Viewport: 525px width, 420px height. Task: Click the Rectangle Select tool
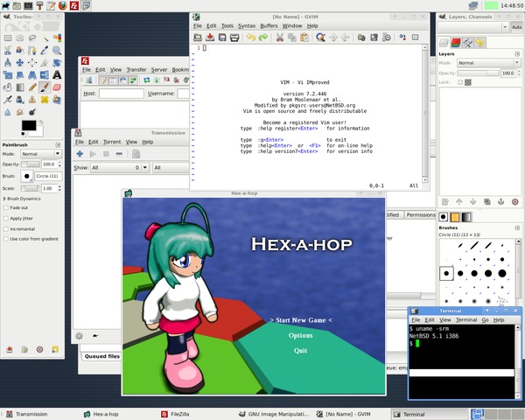(x=8, y=38)
